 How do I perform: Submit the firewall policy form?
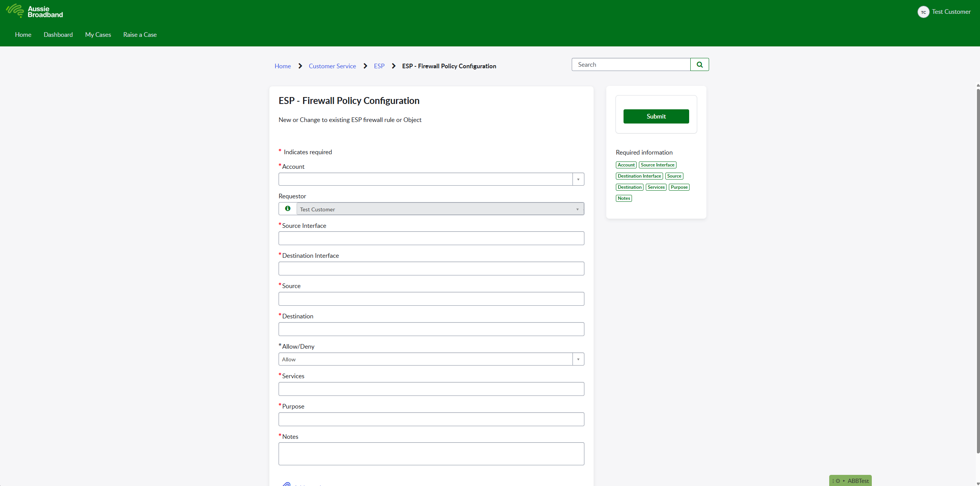[656, 116]
